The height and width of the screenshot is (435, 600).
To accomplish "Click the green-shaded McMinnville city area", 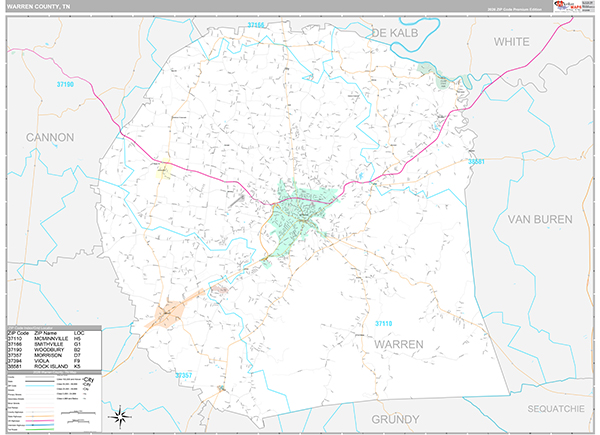I will click(298, 216).
